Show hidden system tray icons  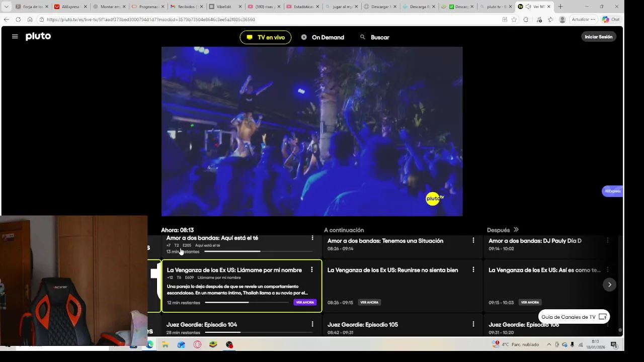click(x=549, y=344)
